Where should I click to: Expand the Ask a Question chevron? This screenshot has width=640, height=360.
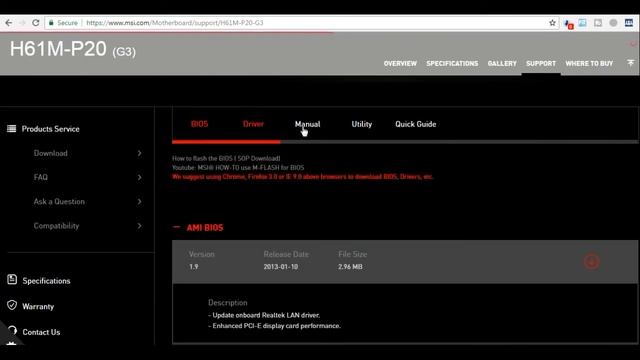pos(140,202)
